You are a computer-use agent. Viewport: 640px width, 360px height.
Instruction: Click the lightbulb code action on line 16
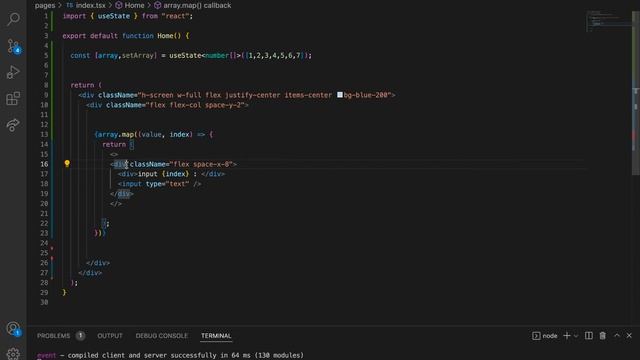67,164
